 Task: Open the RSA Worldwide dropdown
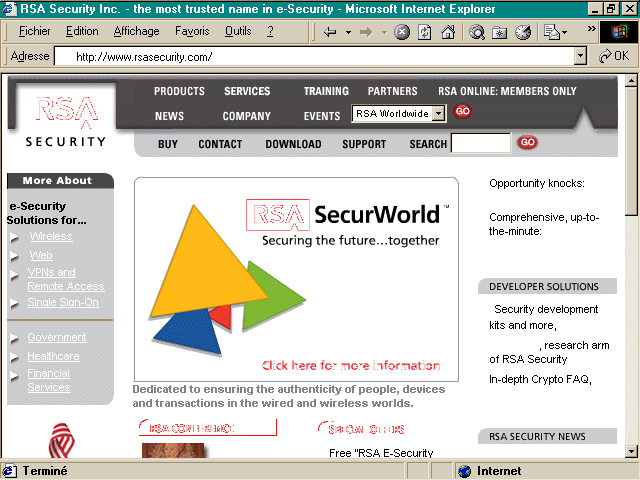tap(399, 113)
